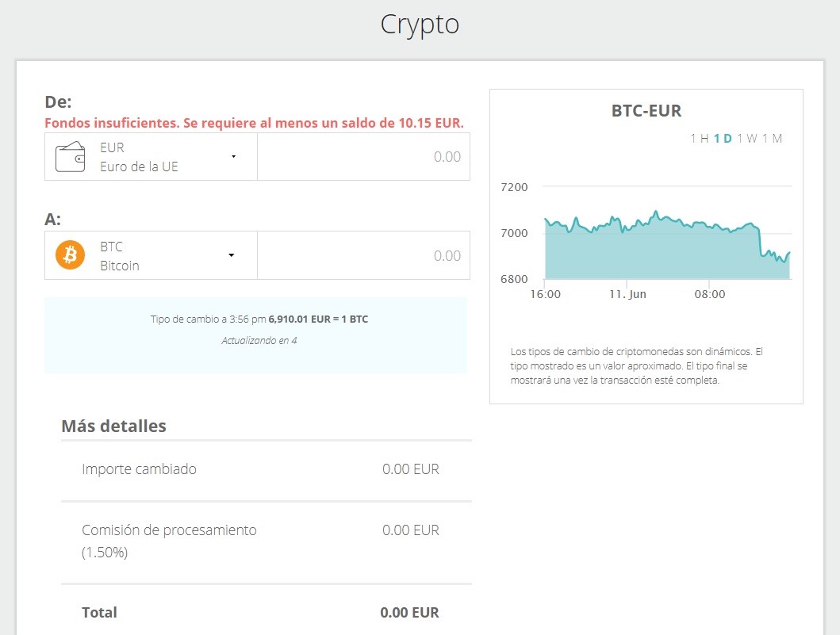Image resolution: width=840 pixels, height=635 pixels.
Task: Switch chart range to 1 H
Action: (699, 139)
